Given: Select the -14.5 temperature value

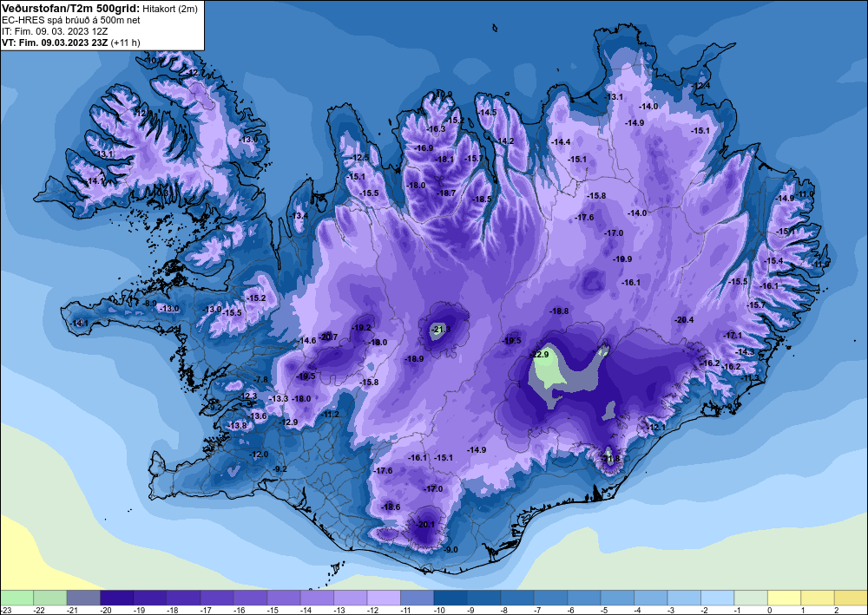Looking at the screenshot, I should (x=487, y=112).
